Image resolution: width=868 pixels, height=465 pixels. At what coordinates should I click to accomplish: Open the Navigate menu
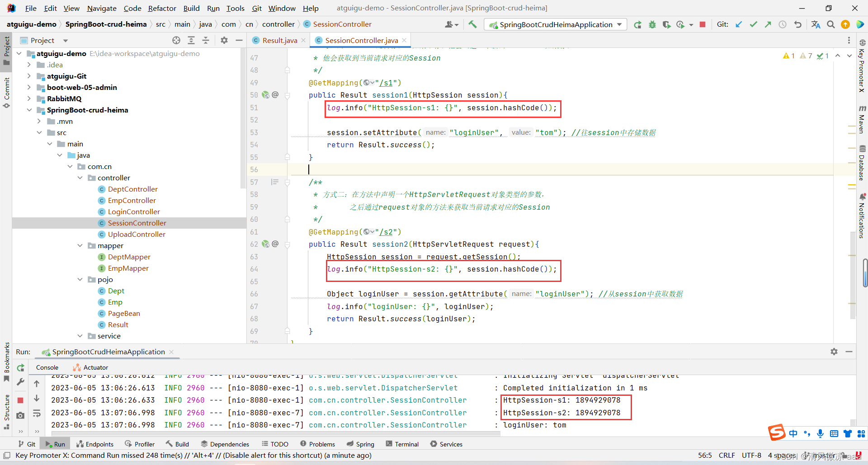[x=102, y=8]
